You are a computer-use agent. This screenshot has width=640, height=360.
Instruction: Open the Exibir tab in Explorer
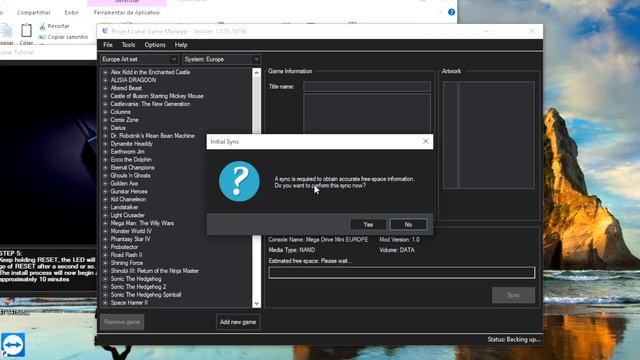pos(71,13)
